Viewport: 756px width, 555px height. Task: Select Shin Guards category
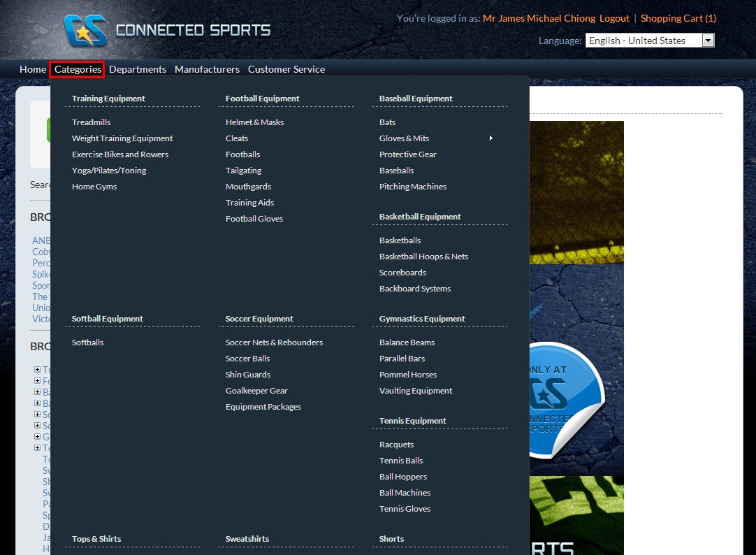point(248,375)
